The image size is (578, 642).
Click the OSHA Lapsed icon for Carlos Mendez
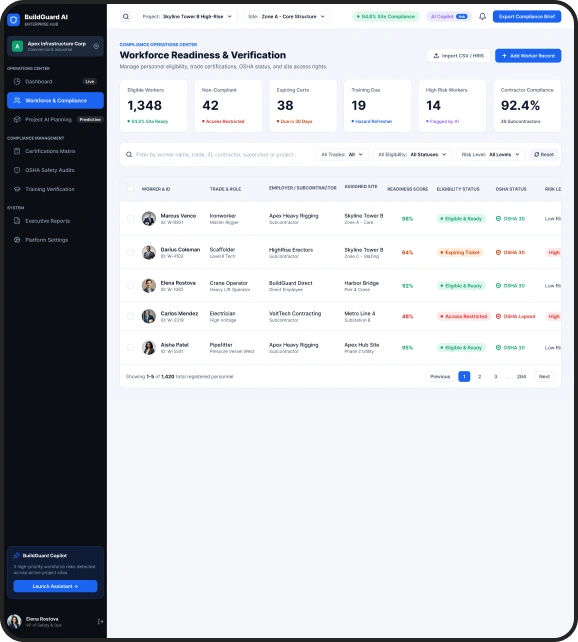pyautogui.click(x=498, y=316)
